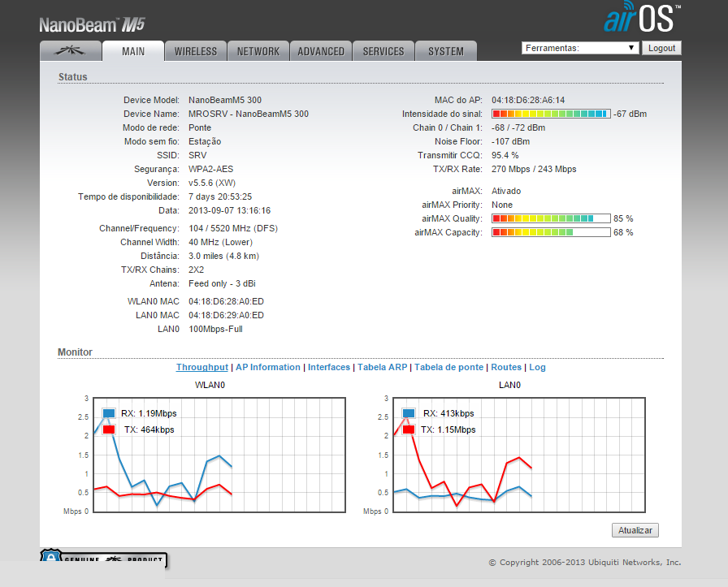Viewport: 728px width, 587px height.
Task: Select Transmitir CCQ value 95.4 %
Action: pyautogui.click(x=505, y=155)
